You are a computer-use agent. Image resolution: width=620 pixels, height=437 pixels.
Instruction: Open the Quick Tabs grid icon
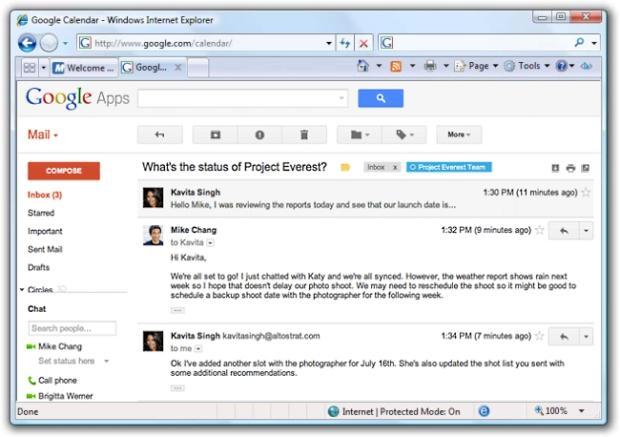click(30, 68)
